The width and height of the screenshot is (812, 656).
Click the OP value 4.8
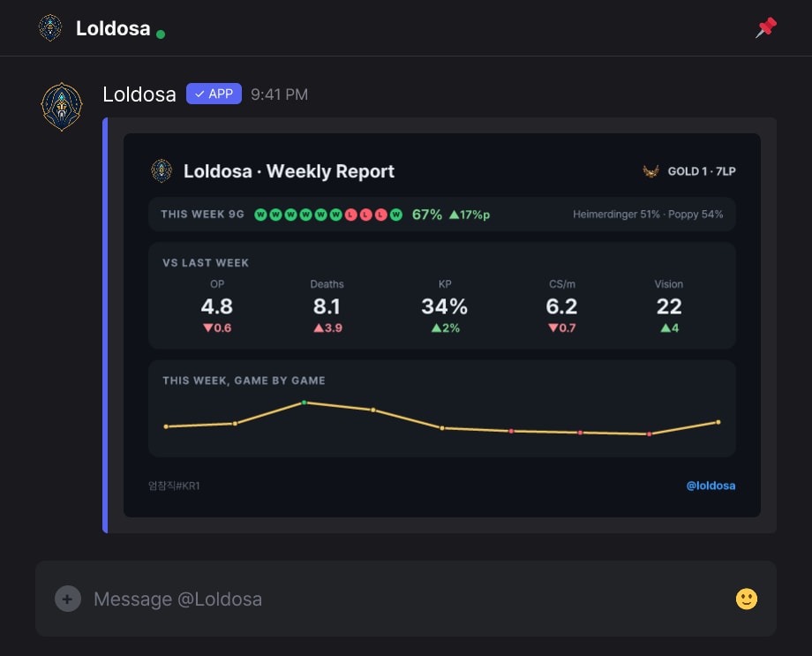[x=217, y=306]
